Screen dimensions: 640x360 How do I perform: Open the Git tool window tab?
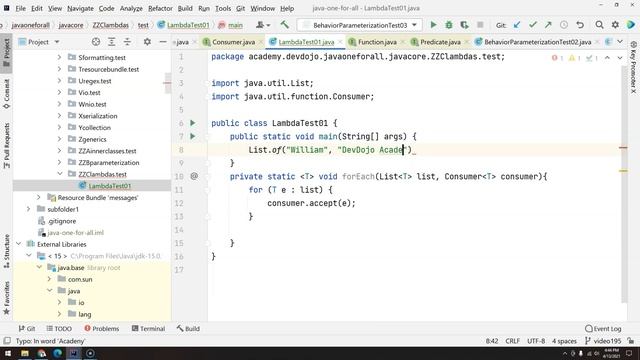(x=27, y=329)
